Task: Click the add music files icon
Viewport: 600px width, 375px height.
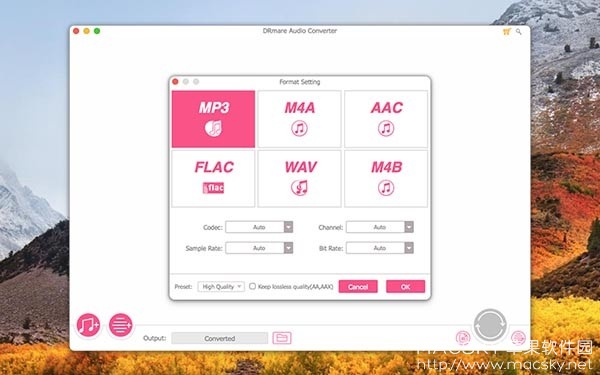Action: pyautogui.click(x=88, y=325)
